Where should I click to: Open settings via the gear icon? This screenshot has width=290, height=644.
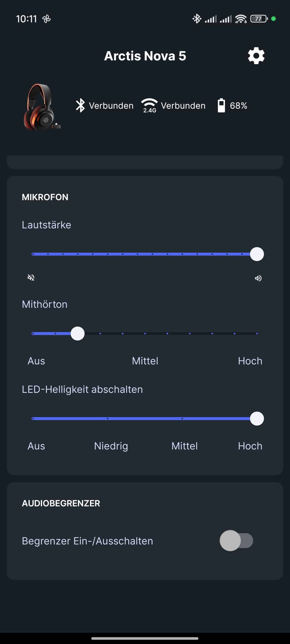(256, 56)
